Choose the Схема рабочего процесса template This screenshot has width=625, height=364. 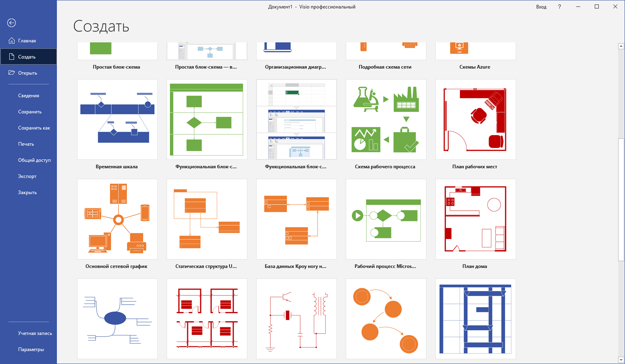[x=386, y=119]
